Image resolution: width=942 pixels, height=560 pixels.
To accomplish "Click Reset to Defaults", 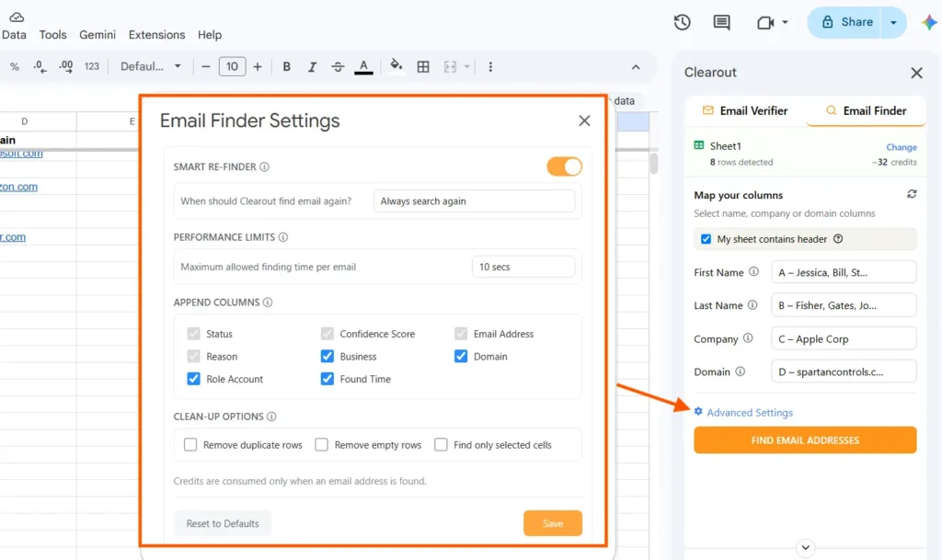I will pos(223,523).
